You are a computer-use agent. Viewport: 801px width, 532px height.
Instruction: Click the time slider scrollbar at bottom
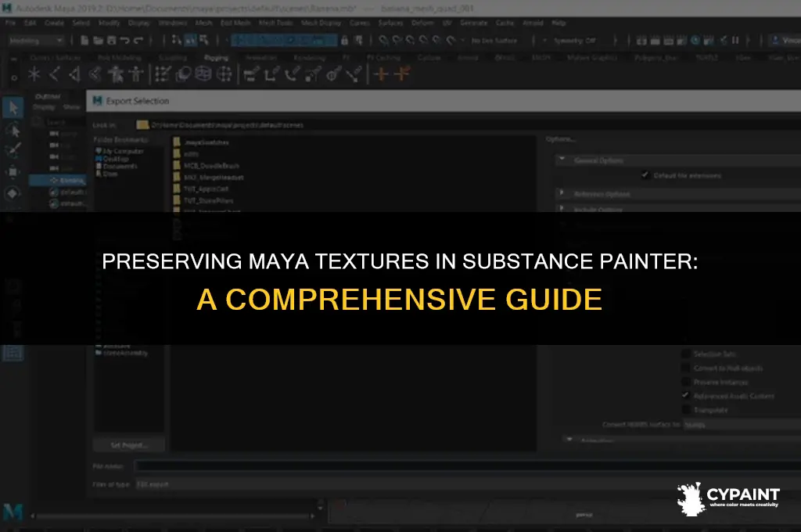(173, 516)
